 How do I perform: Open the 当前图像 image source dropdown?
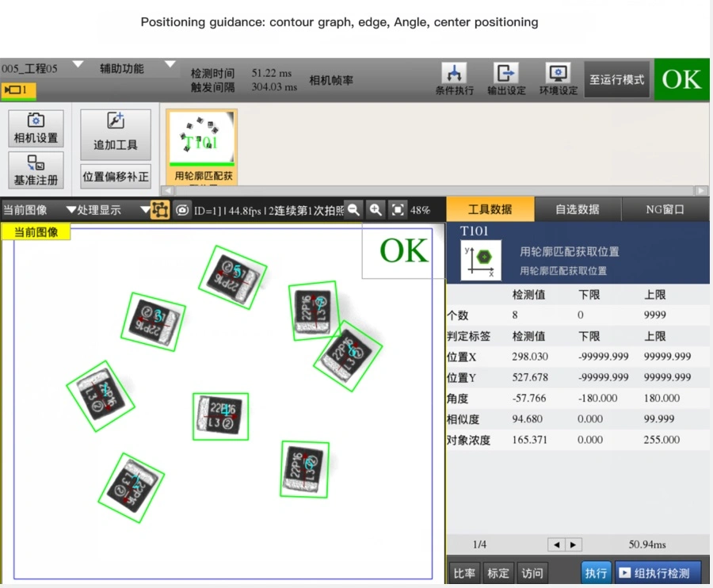pos(71,210)
